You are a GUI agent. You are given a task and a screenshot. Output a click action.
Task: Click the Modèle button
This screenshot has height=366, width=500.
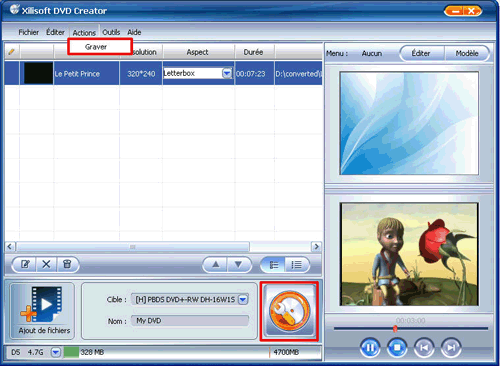click(x=467, y=53)
